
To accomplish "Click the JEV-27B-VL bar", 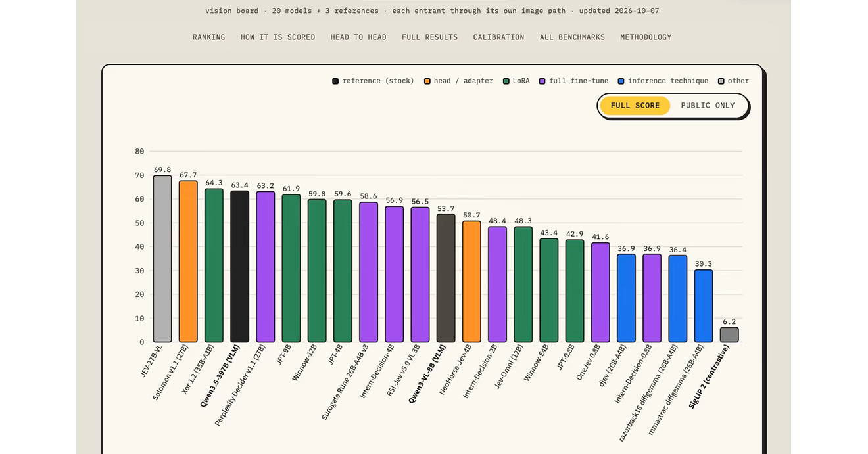I will (x=162, y=259).
